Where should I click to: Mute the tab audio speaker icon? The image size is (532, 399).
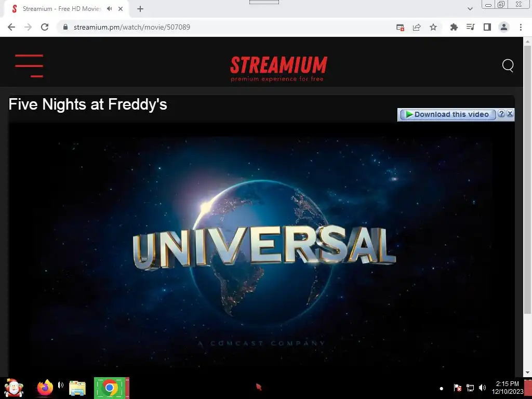click(x=109, y=9)
